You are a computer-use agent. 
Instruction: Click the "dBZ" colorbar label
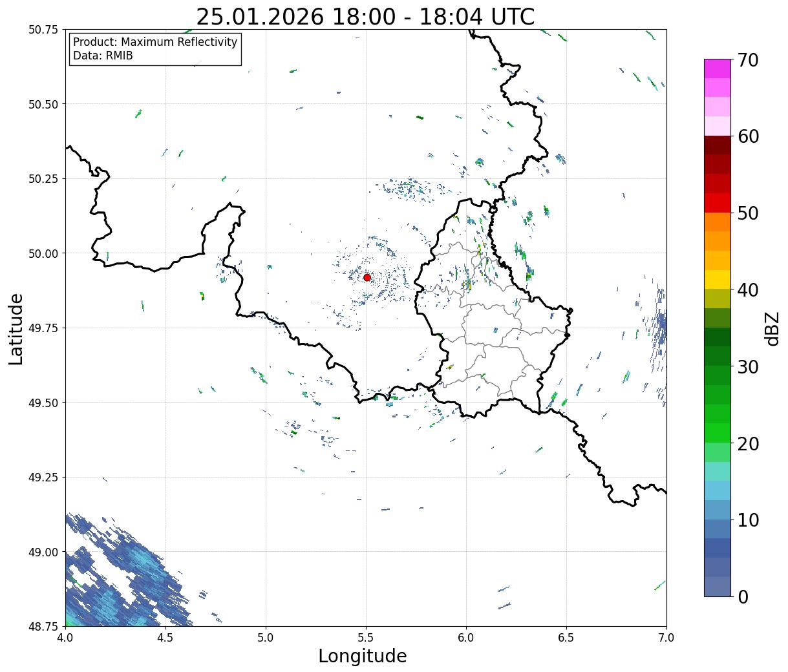point(772,328)
